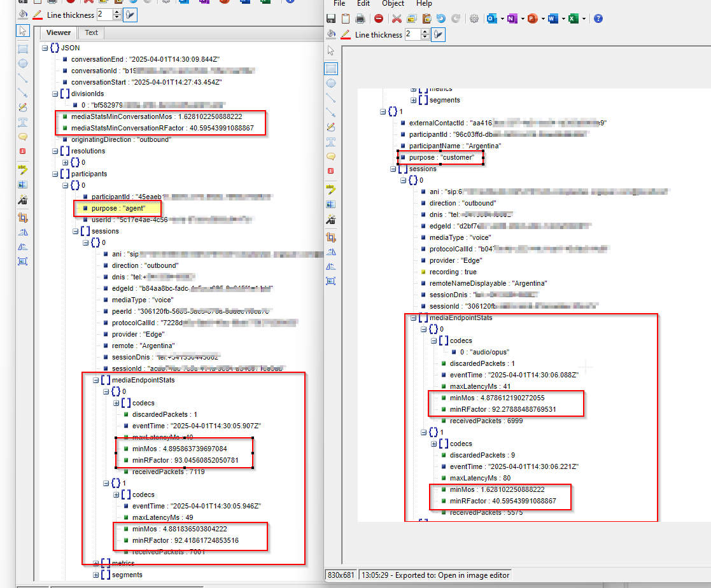Switch to the Viewer tab

[x=59, y=32]
